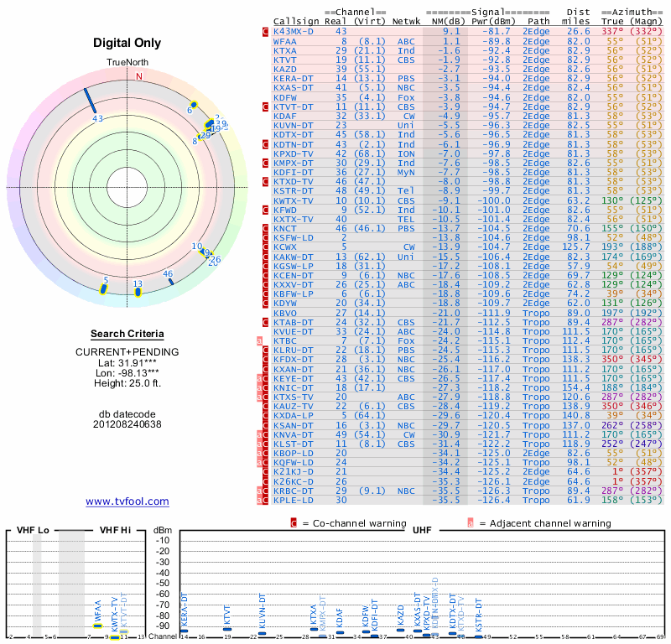Click the KSTR-DT bar in the UHF chart
This screenshot has height=644, width=671.
(x=478, y=637)
